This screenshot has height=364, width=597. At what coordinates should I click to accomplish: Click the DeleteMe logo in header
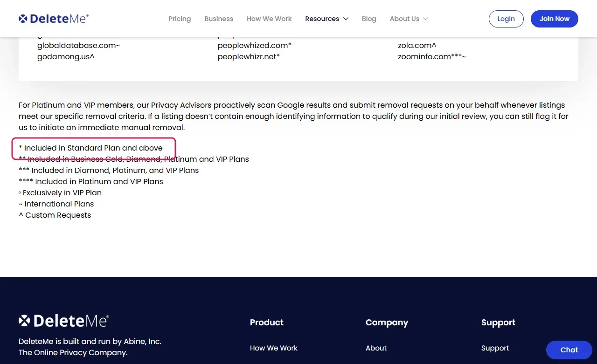click(54, 19)
